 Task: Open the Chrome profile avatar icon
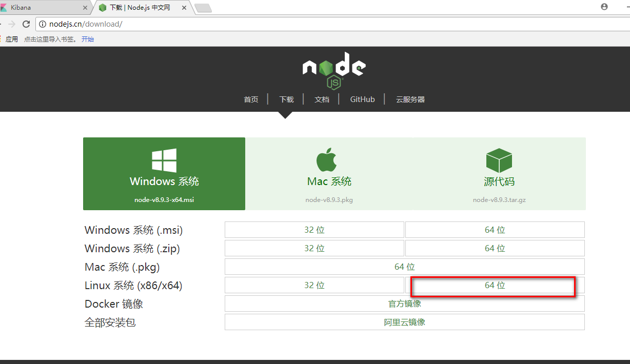pos(604,7)
